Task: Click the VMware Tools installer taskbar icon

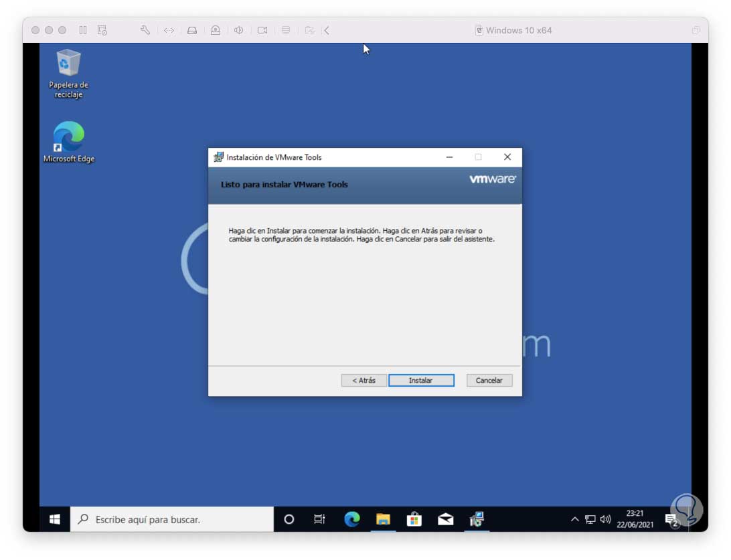Action: pyautogui.click(x=477, y=519)
